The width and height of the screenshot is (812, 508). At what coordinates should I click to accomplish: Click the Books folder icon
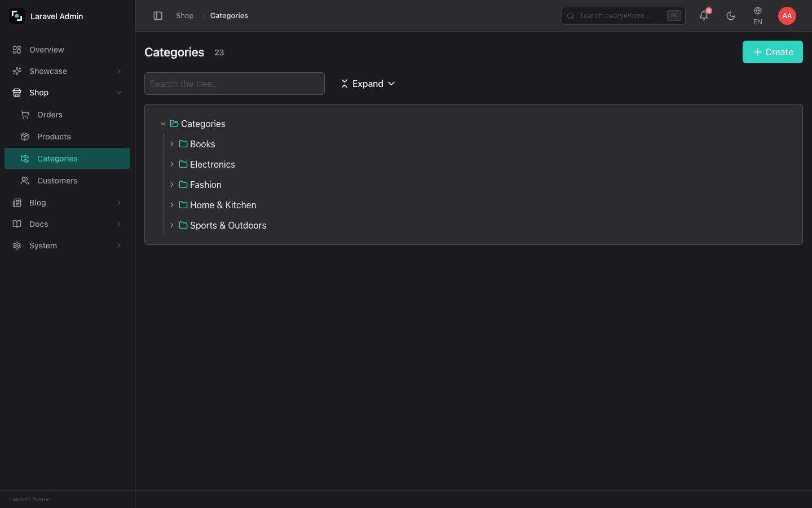pos(183,144)
